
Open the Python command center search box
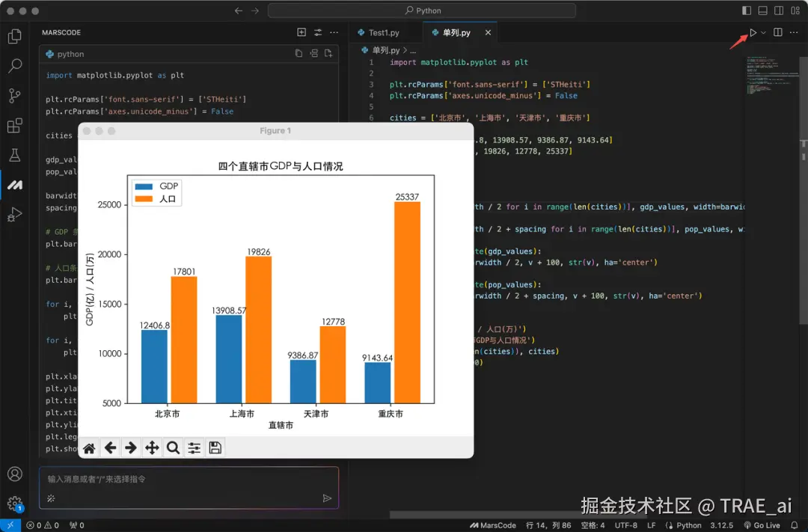pos(421,10)
